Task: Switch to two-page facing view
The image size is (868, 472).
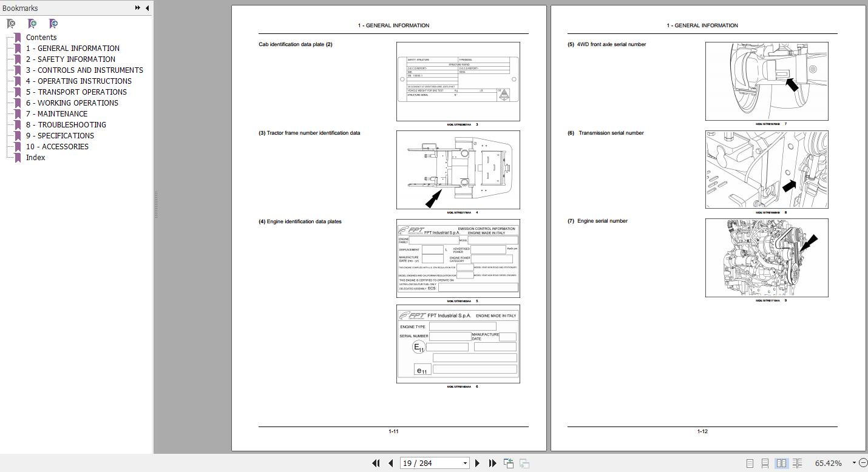Action: click(781, 463)
